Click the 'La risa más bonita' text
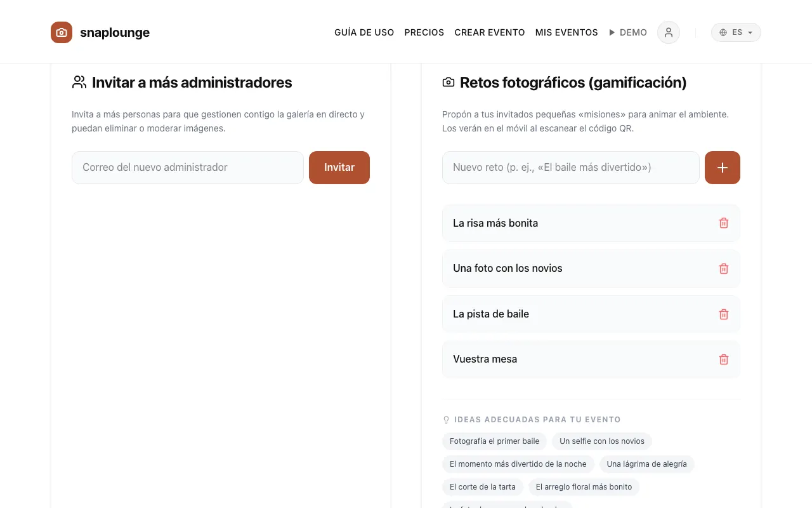 click(x=495, y=223)
